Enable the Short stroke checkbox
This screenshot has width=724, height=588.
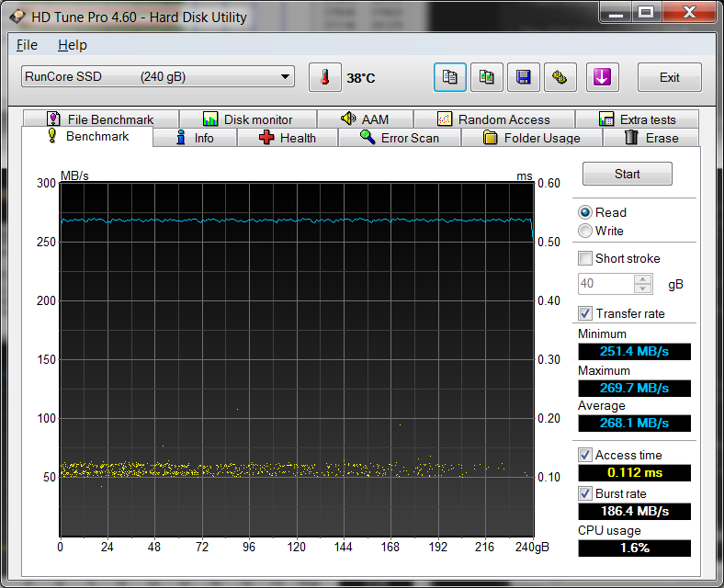pos(585,258)
